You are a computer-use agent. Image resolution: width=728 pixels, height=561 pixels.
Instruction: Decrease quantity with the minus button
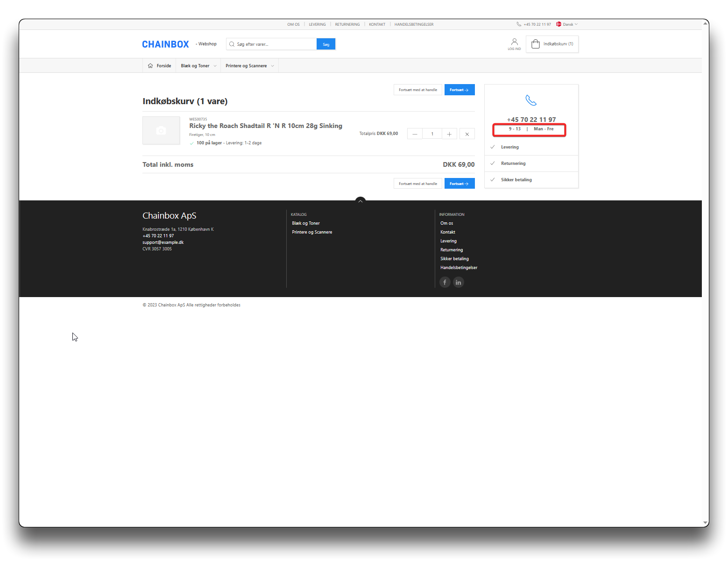tap(415, 134)
